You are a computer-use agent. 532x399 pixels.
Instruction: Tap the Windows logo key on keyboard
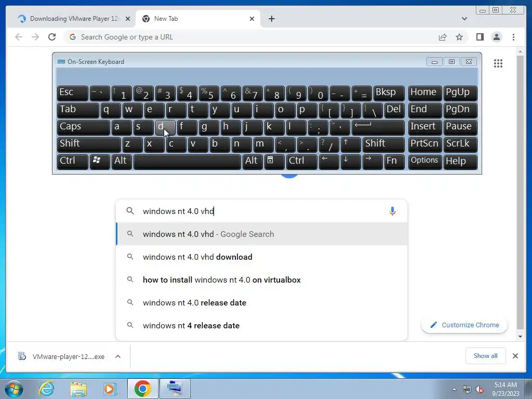(100, 162)
